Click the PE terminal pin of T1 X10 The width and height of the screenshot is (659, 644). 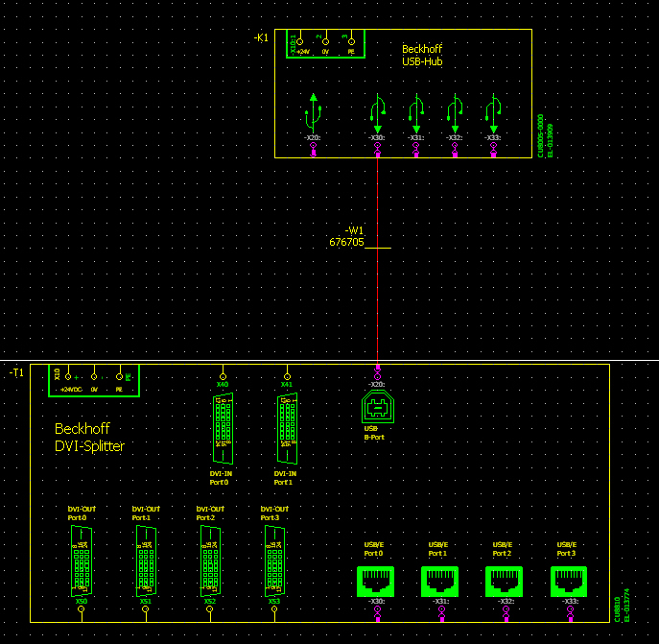point(119,376)
